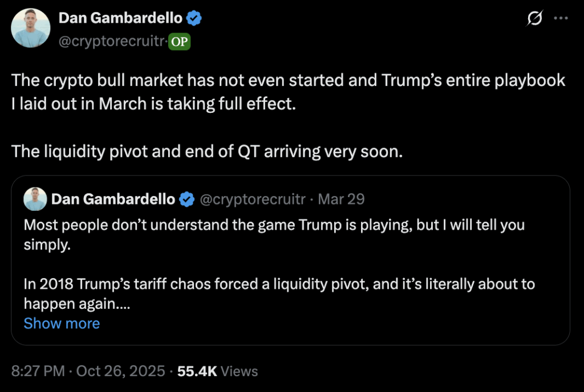Open the three-dot more options menu
584x392 pixels.
pos(561,19)
